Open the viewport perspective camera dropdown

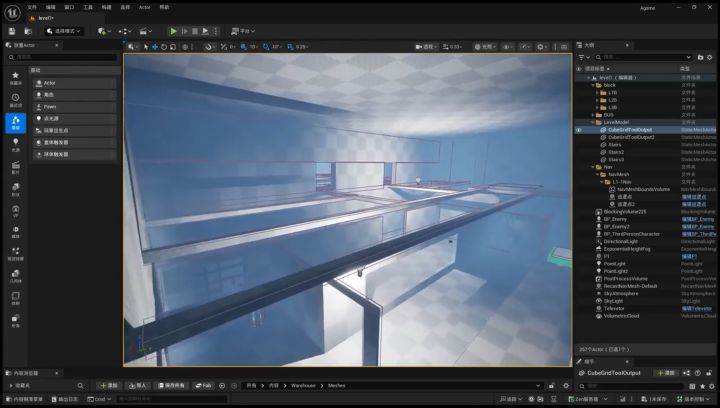point(426,47)
